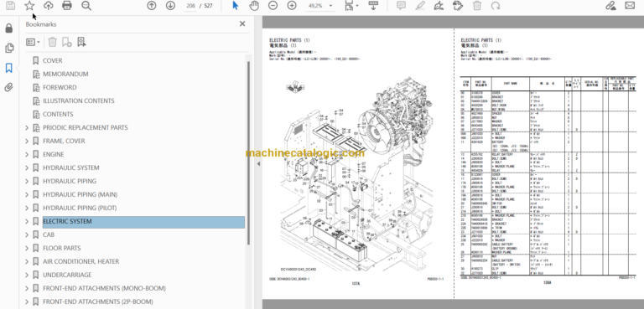
Task: Print the document using the printer icon
Action: pyautogui.click(x=67, y=6)
